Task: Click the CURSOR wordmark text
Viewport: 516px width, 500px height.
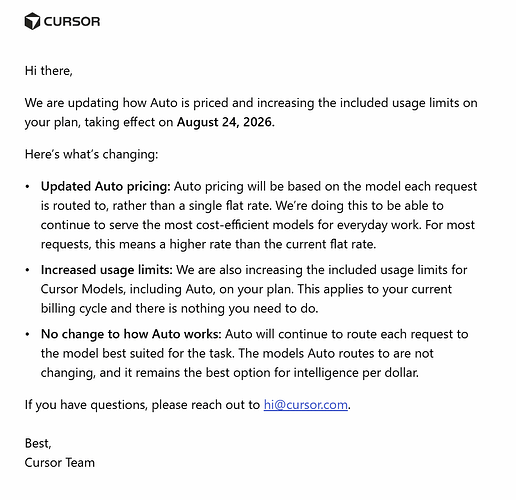Action: [72, 22]
